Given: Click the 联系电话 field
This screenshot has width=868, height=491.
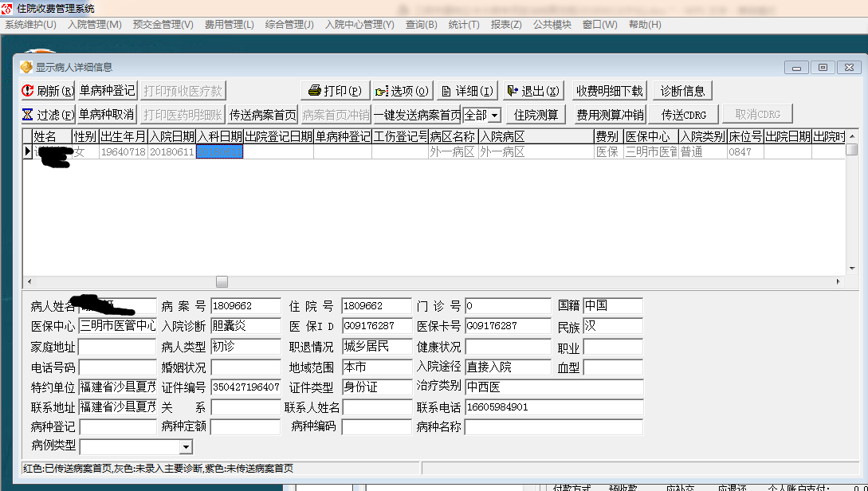Looking at the screenshot, I should [554, 407].
